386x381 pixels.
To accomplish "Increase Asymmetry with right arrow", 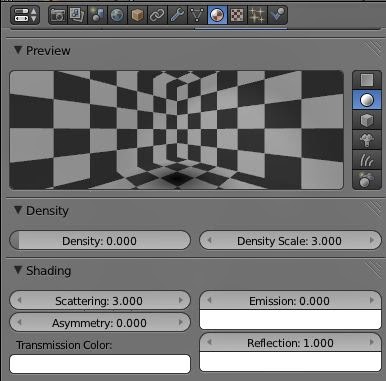I will (181, 322).
